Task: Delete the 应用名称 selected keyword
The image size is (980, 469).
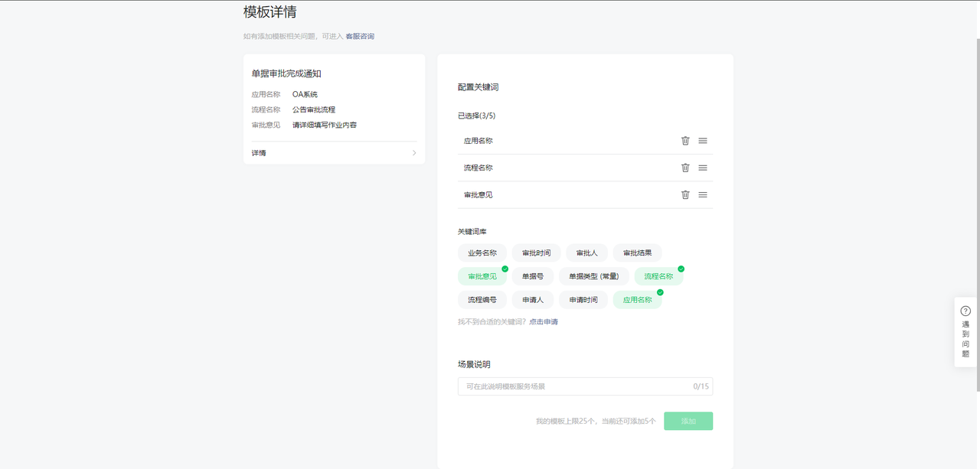Action: coord(685,141)
